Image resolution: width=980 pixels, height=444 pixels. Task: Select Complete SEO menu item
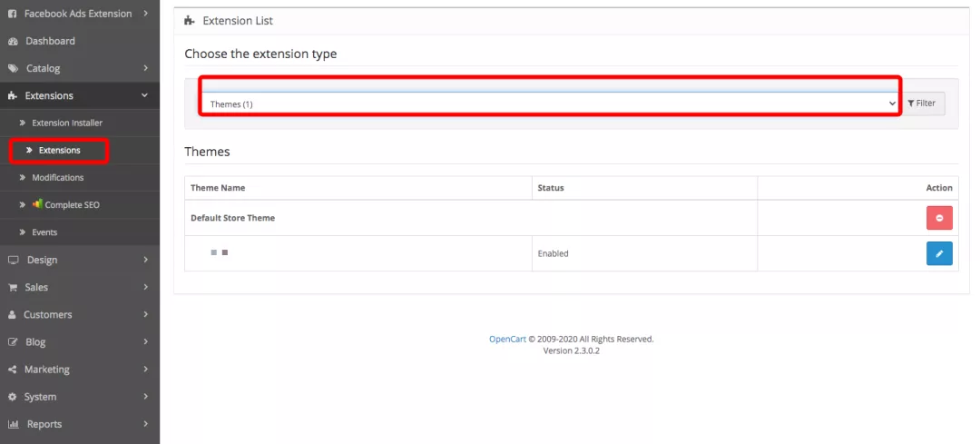point(72,205)
